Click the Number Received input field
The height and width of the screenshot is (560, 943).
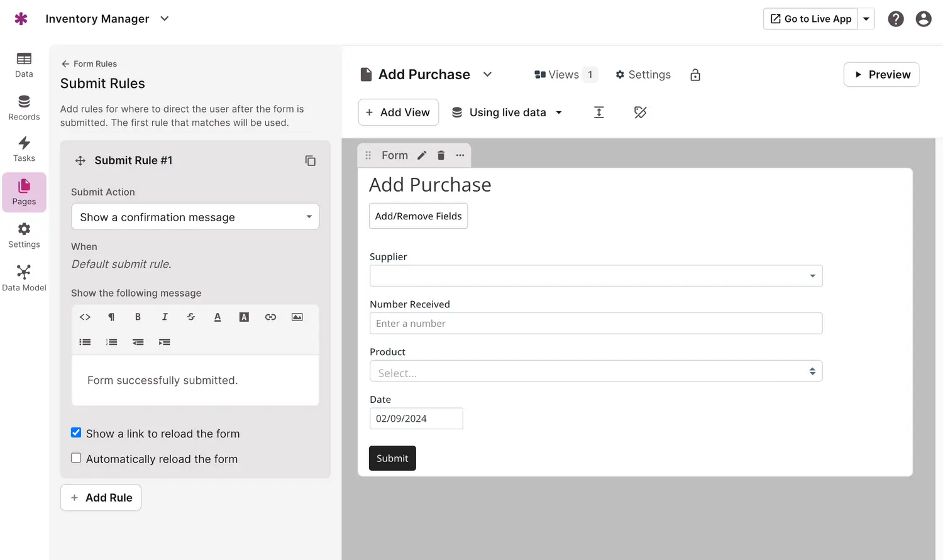tap(595, 324)
